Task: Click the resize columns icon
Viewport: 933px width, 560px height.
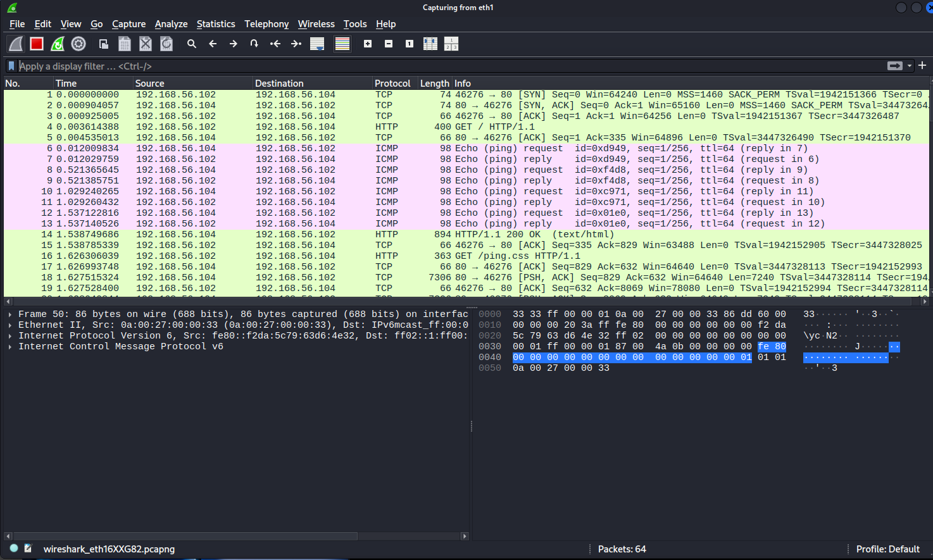Action: click(x=430, y=44)
